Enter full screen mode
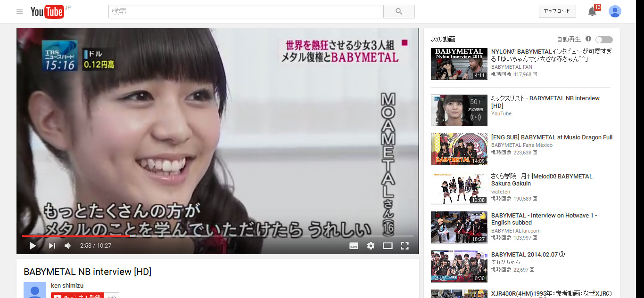This screenshot has height=298, width=644. [x=404, y=245]
